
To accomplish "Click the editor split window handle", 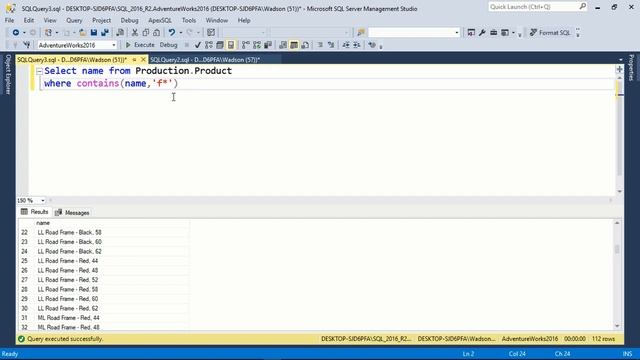I will coord(620,69).
